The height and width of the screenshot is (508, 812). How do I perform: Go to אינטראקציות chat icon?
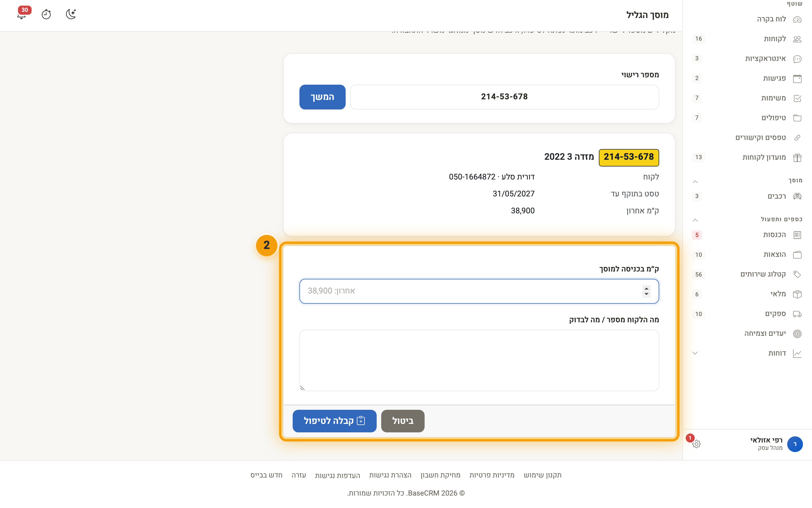(797, 59)
